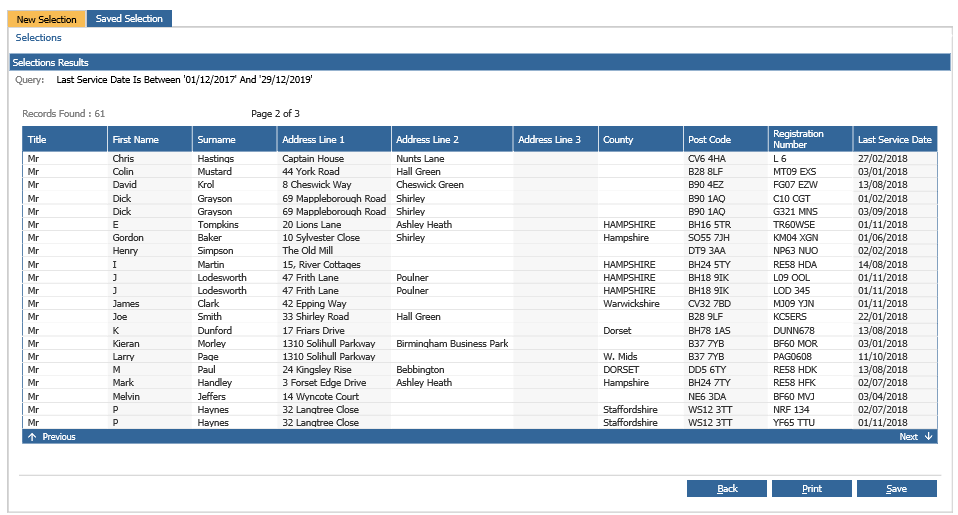Screen dimensions: 958x515
Task: Click registration 'C10 CGT'
Action: [x=791, y=199]
